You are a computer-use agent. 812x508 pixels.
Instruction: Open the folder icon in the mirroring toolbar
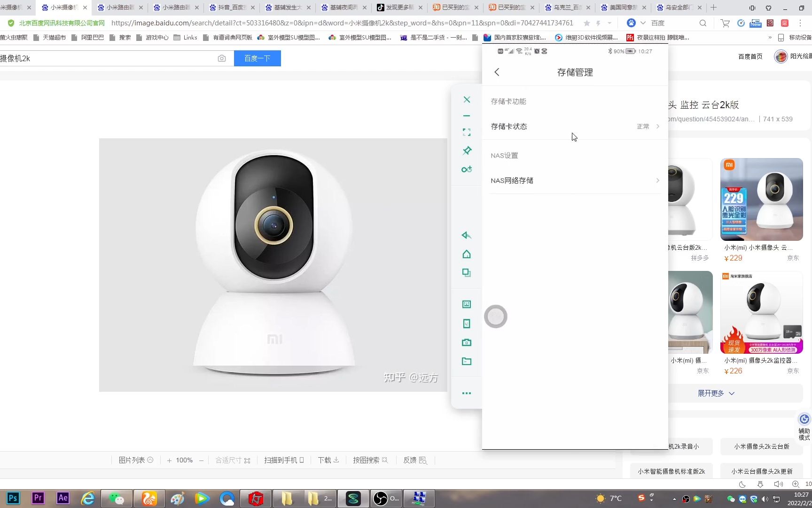(467, 361)
